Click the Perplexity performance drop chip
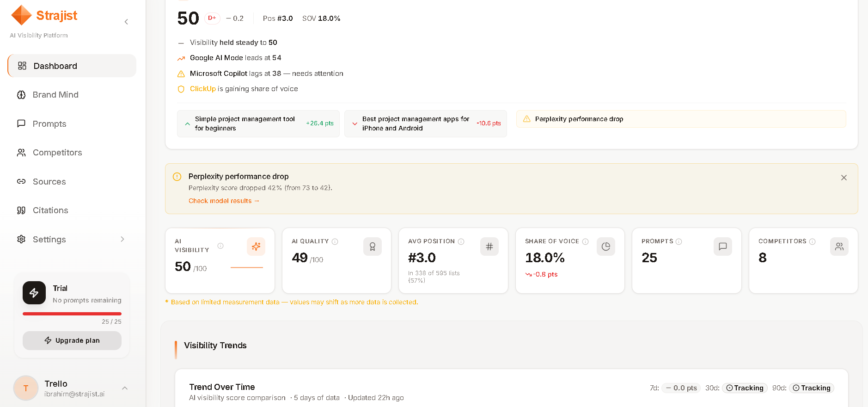This screenshot has height=407, width=868. tap(681, 119)
